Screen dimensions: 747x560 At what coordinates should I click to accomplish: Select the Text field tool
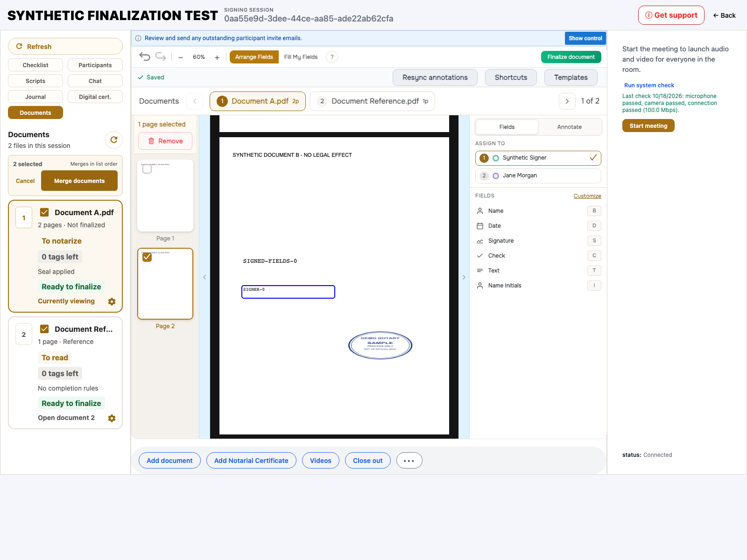538,271
